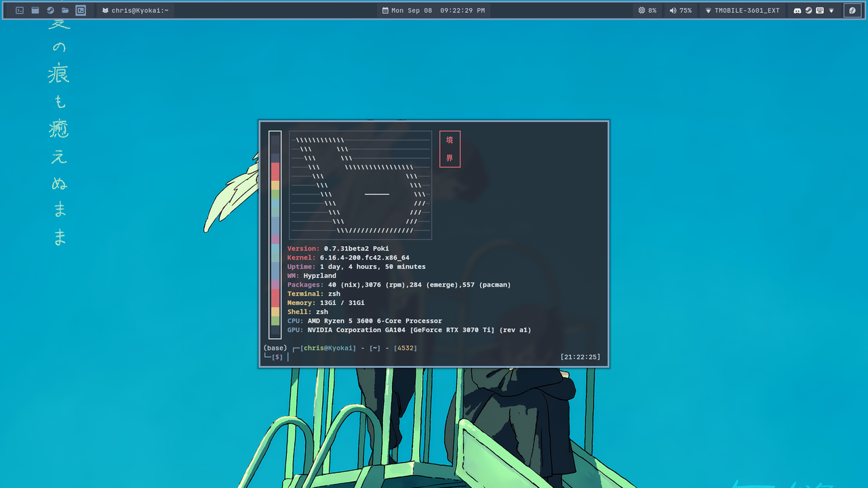Click the keyboard tray icon
868x488 pixels.
pyautogui.click(x=819, y=10)
